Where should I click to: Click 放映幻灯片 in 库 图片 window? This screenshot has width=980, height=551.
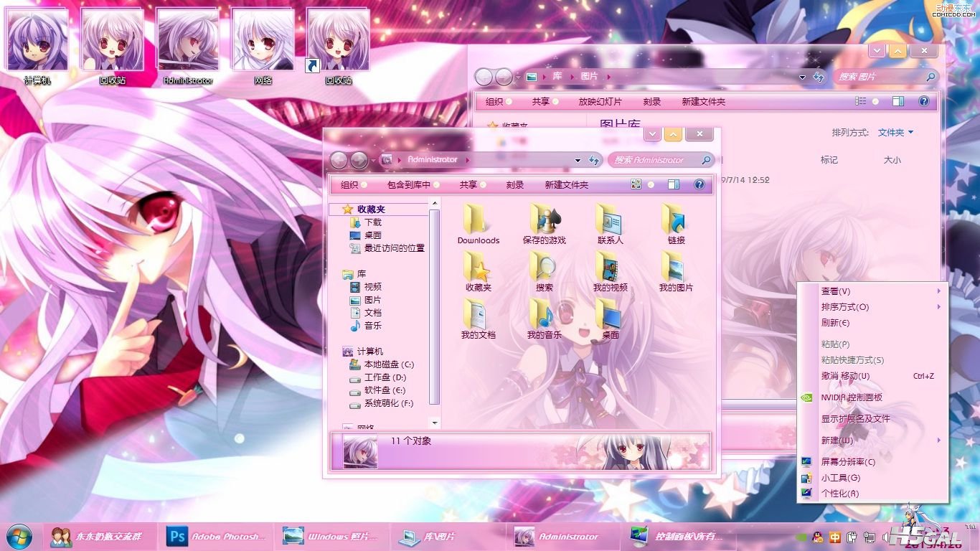coord(600,101)
